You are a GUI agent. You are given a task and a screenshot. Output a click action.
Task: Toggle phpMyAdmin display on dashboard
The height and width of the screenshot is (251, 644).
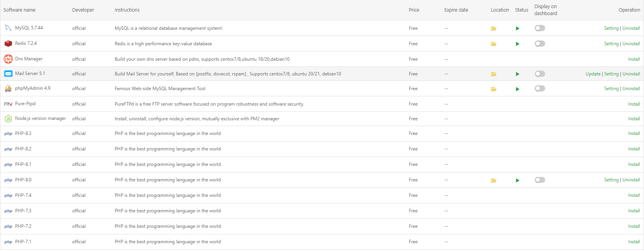coord(540,89)
